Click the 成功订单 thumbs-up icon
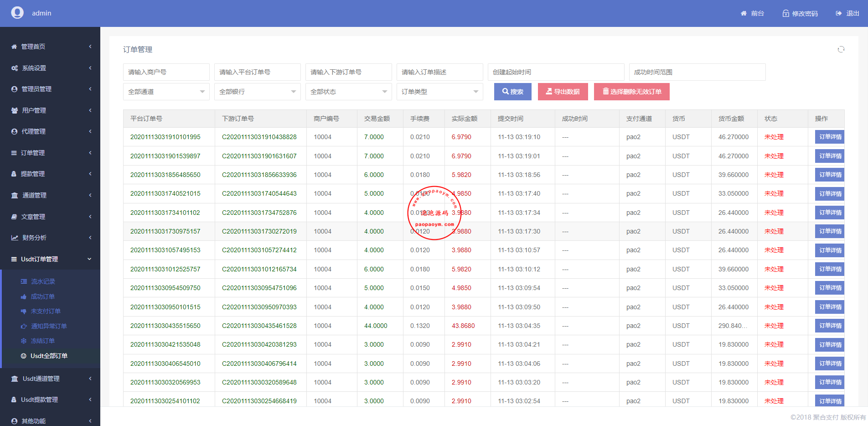The image size is (868, 426). pos(24,297)
